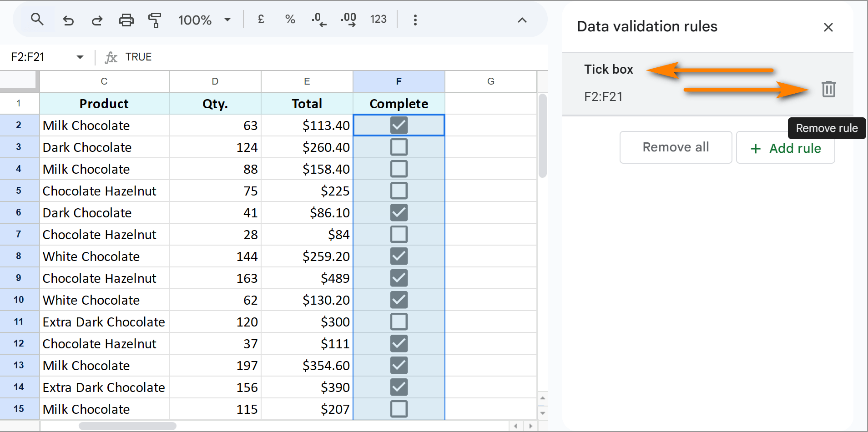Select the Complete header cell

point(399,103)
